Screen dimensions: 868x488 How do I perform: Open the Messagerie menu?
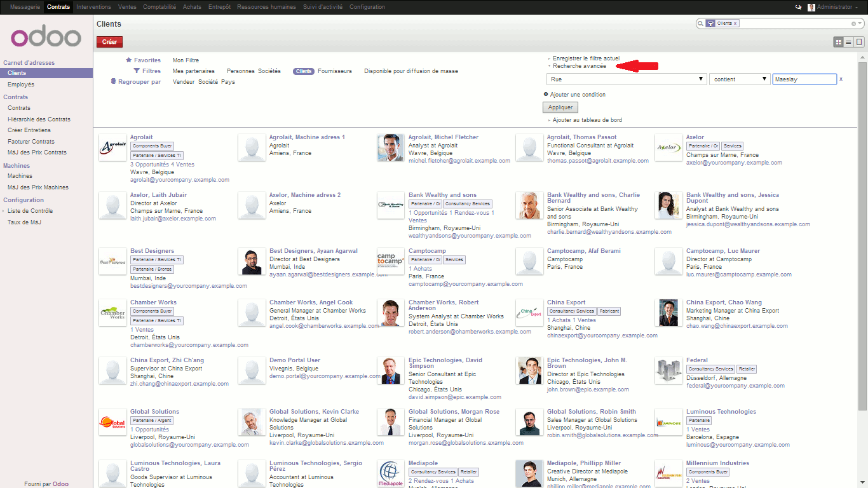coord(25,7)
